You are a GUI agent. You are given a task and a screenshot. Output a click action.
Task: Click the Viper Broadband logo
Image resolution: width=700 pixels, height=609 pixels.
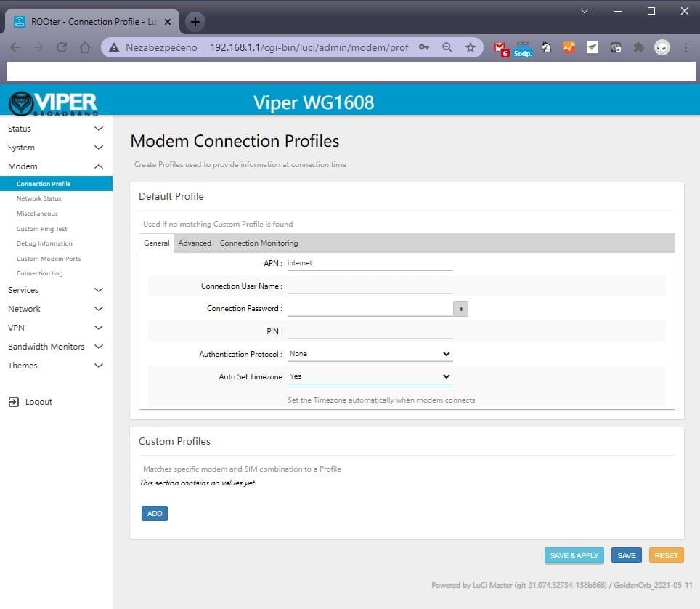[x=53, y=103]
